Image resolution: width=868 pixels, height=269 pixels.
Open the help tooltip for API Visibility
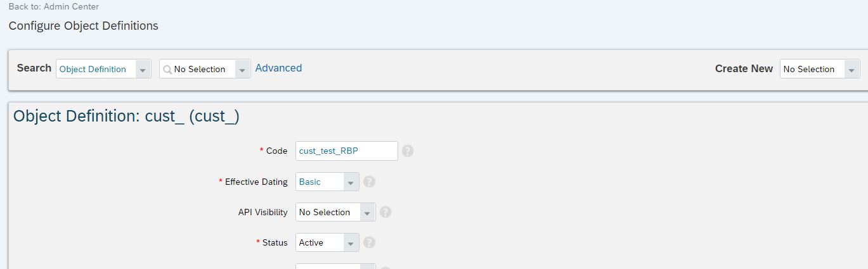coord(385,212)
